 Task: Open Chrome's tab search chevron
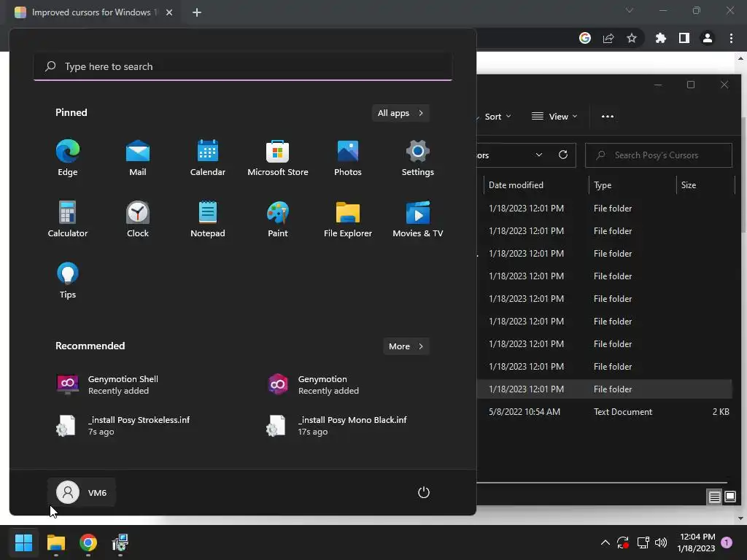coord(630,10)
